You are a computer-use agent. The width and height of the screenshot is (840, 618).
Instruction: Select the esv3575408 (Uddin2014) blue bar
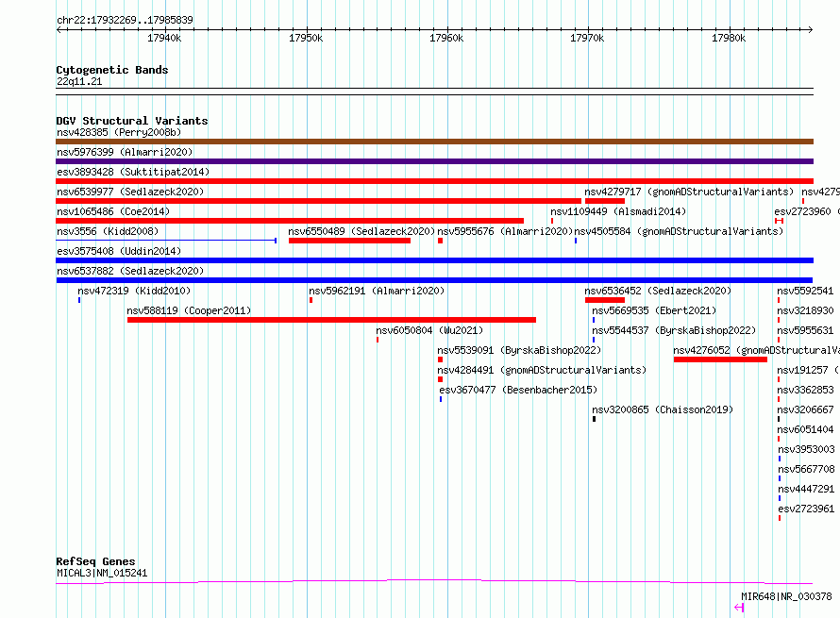click(434, 260)
